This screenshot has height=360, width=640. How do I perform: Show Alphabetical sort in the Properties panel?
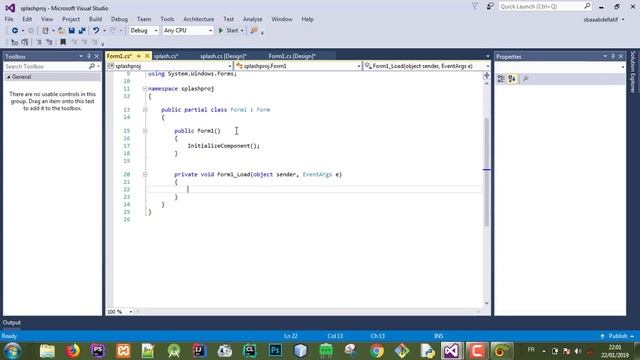click(512, 79)
